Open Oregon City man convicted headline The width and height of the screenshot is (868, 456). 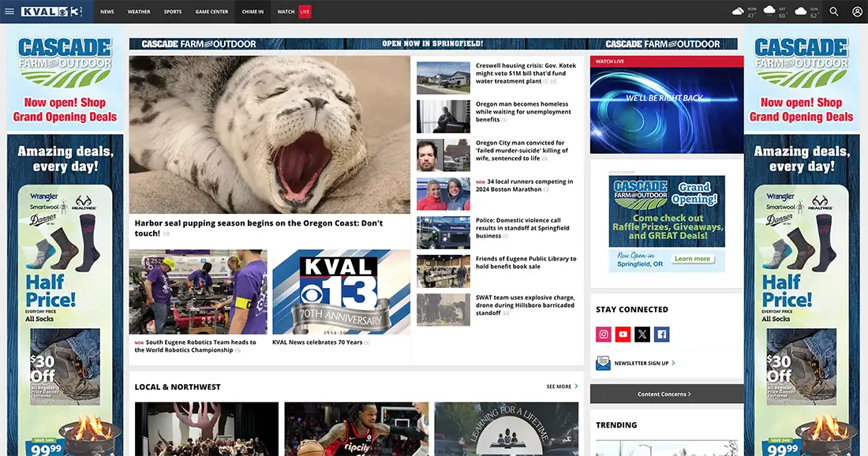coord(522,150)
